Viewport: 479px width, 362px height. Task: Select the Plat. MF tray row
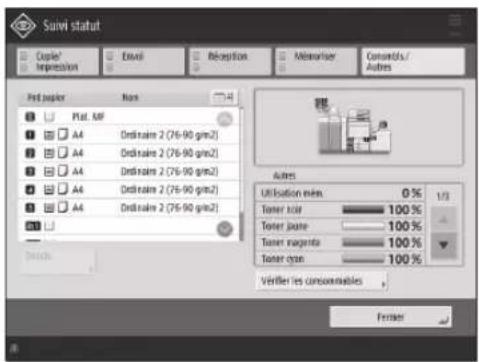(129, 117)
